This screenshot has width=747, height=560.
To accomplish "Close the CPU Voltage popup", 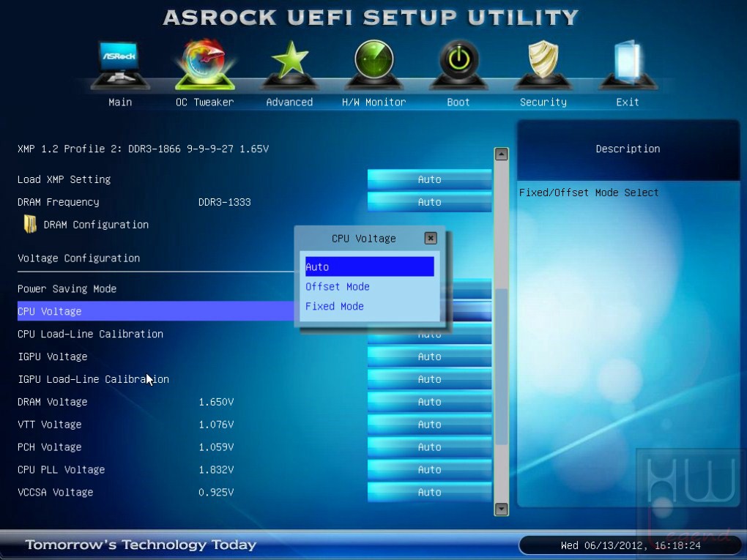I will (430, 238).
